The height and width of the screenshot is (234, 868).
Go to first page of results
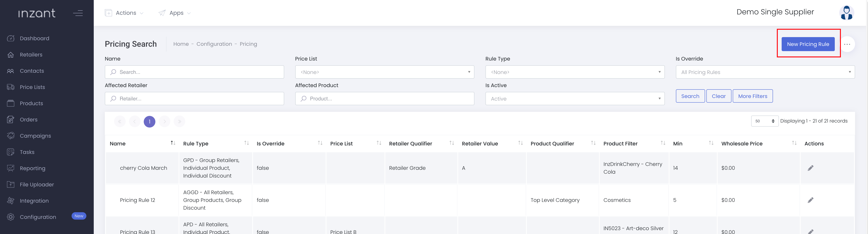[120, 121]
